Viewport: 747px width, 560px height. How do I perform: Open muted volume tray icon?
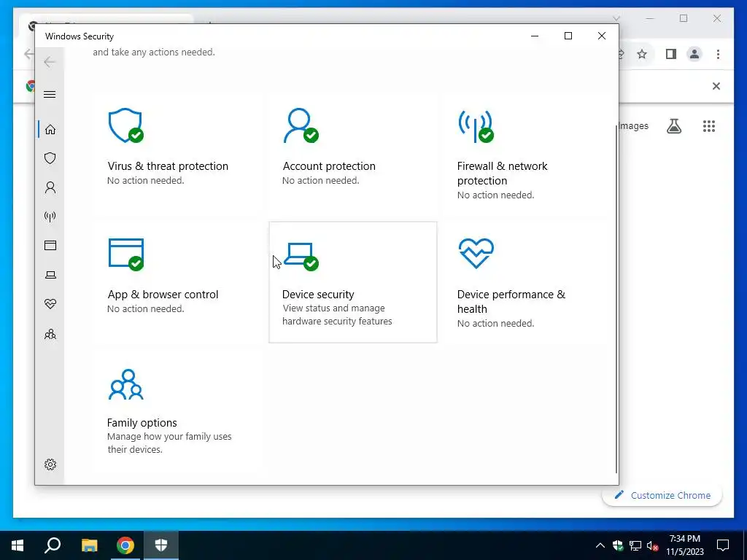click(652, 545)
